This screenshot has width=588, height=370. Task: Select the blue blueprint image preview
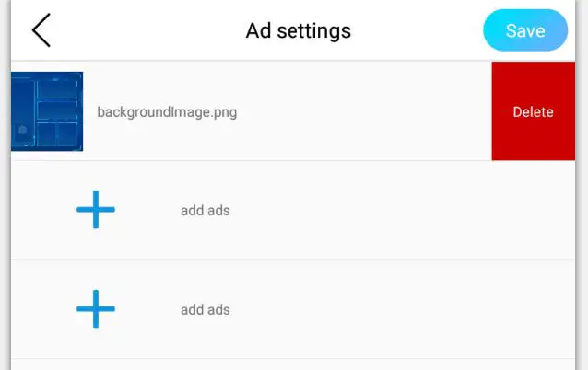47,111
